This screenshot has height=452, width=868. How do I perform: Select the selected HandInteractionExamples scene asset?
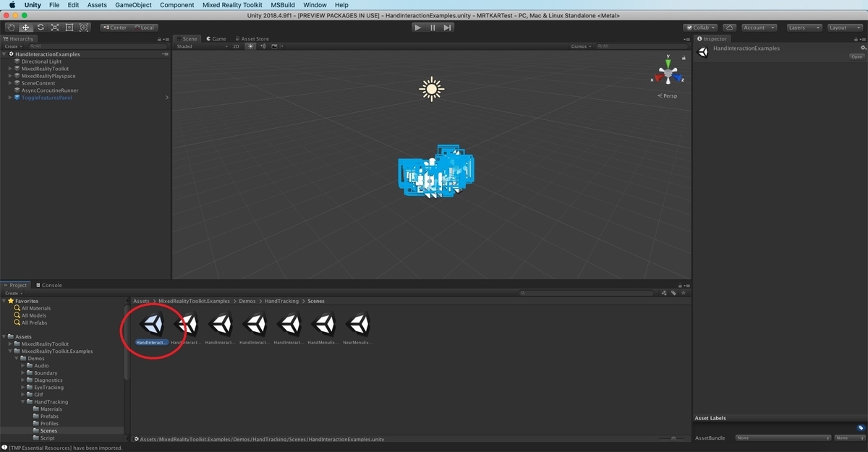pyautogui.click(x=152, y=328)
